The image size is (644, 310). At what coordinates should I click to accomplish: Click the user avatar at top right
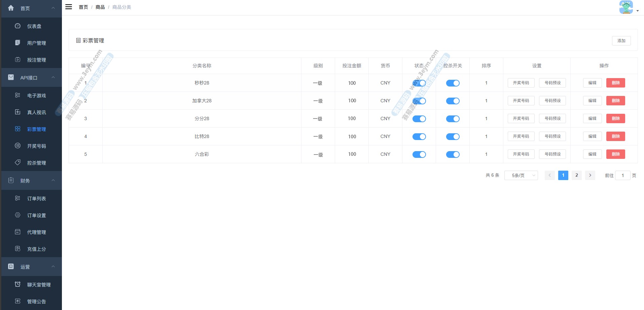626,7
